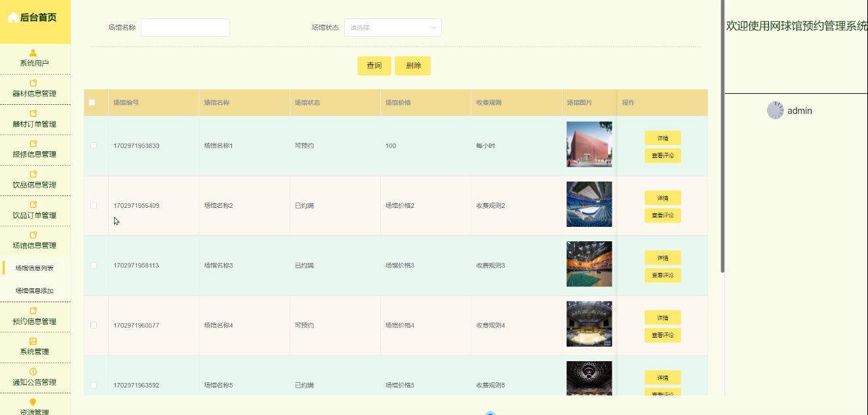Toggle the select-all checkbox in table header

coord(92,102)
